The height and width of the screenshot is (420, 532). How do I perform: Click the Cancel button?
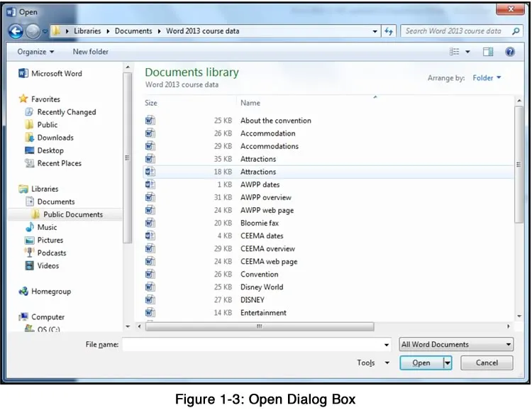[487, 363]
